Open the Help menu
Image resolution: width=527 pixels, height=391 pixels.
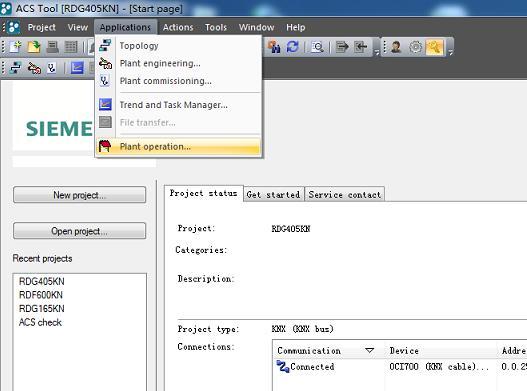click(296, 27)
